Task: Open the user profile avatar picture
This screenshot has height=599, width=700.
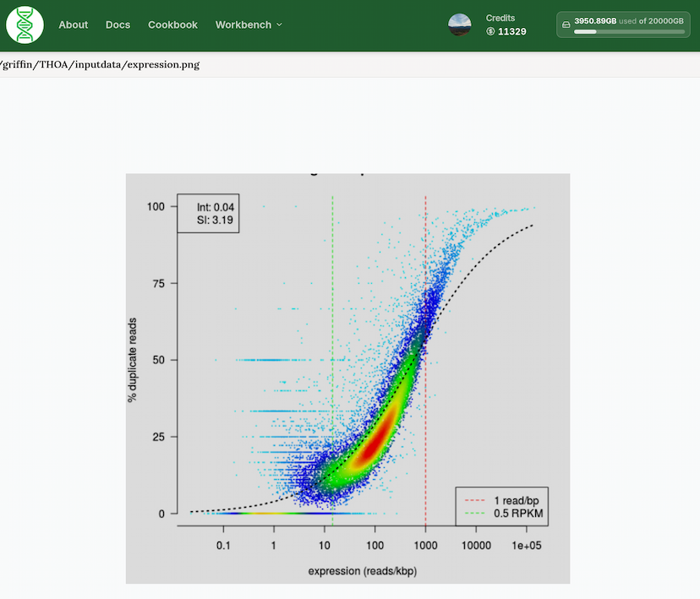Action: tap(459, 25)
